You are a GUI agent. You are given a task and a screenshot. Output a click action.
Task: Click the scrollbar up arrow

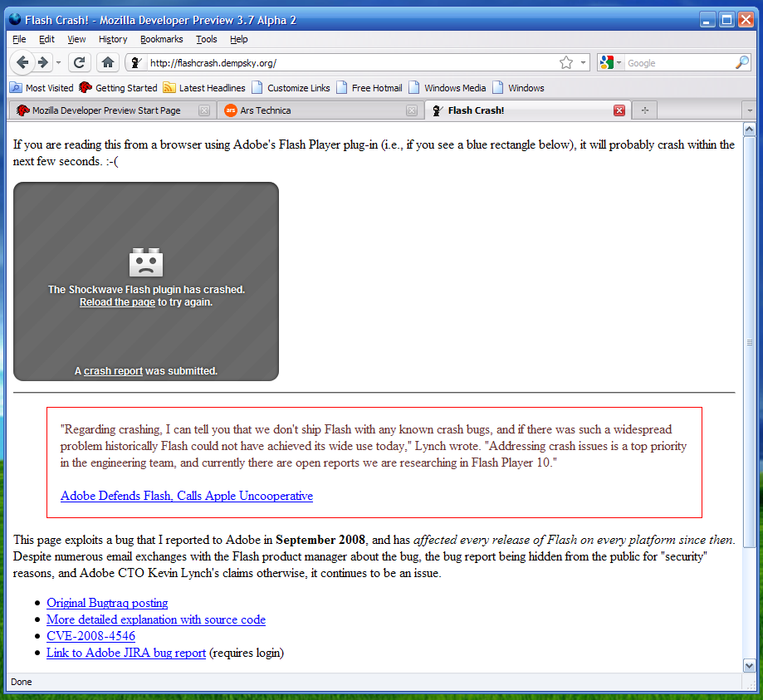pyautogui.click(x=750, y=129)
